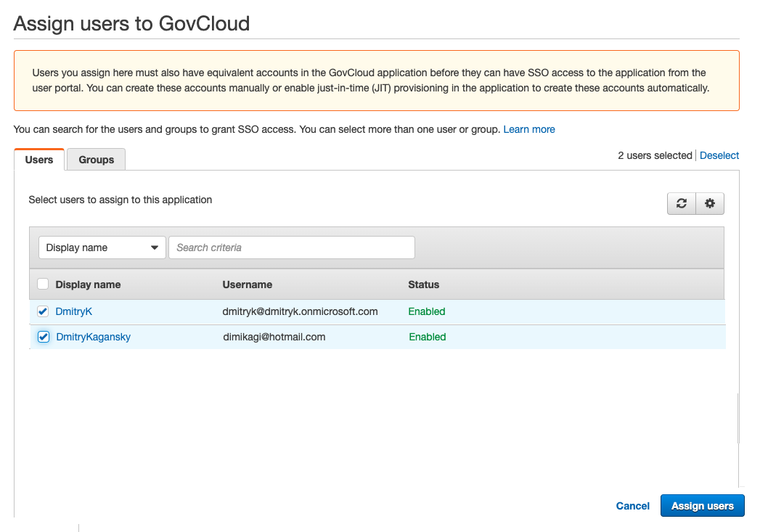This screenshot has width=768, height=532.
Task: Uncheck the DmitryKagansky user checkbox
Action: pyautogui.click(x=44, y=337)
